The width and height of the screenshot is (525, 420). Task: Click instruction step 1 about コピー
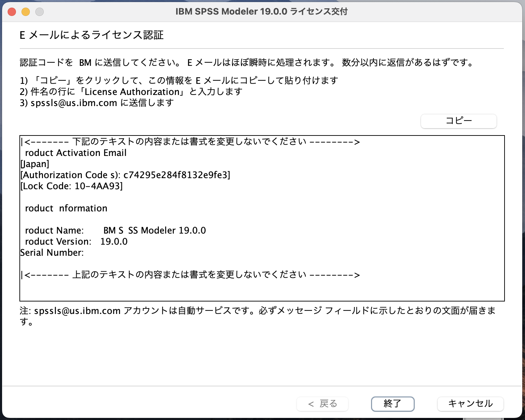pos(179,80)
